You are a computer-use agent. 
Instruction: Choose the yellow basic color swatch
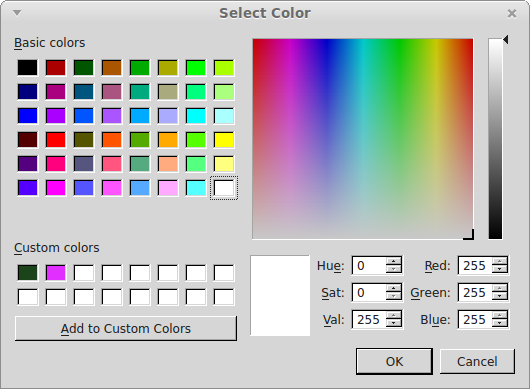pos(224,140)
